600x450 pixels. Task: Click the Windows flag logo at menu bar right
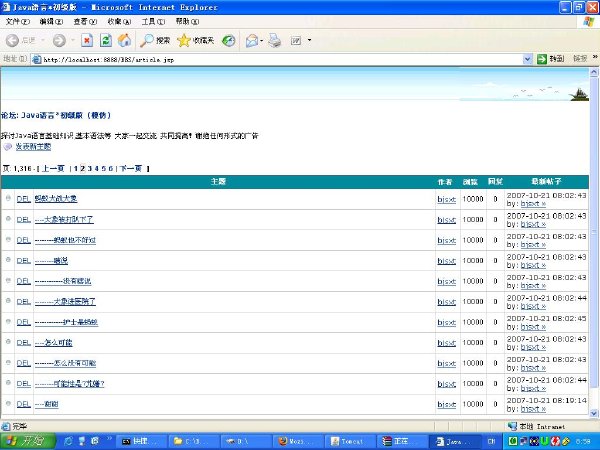(588, 22)
